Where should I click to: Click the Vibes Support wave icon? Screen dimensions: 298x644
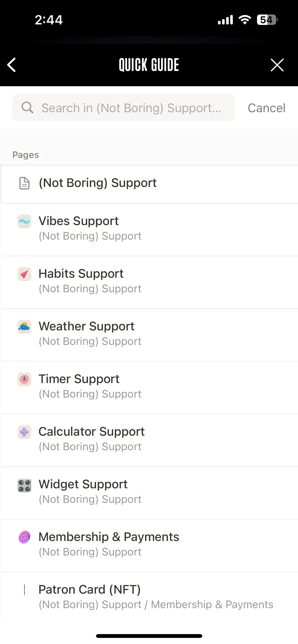(x=24, y=221)
